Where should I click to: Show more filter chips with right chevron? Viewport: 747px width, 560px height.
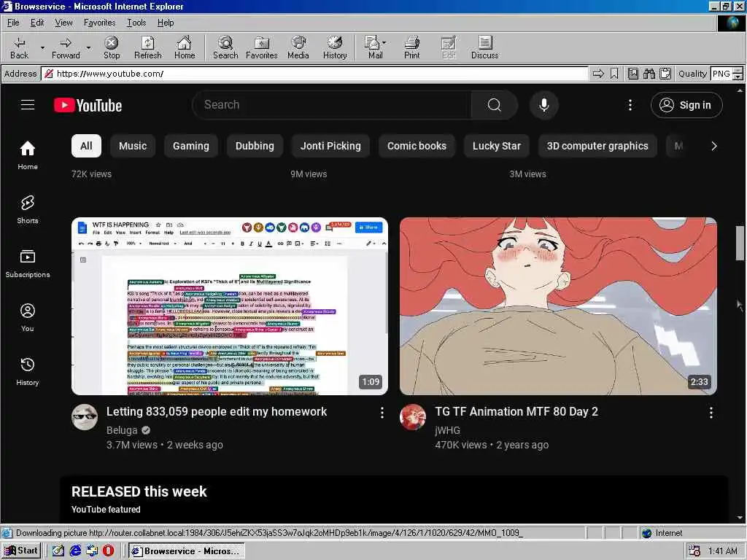click(713, 146)
